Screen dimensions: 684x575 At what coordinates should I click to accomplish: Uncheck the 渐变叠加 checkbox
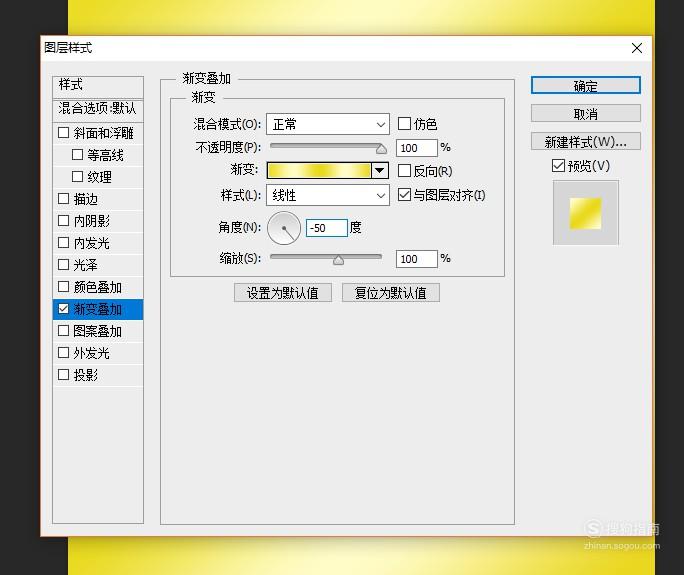pos(64,308)
